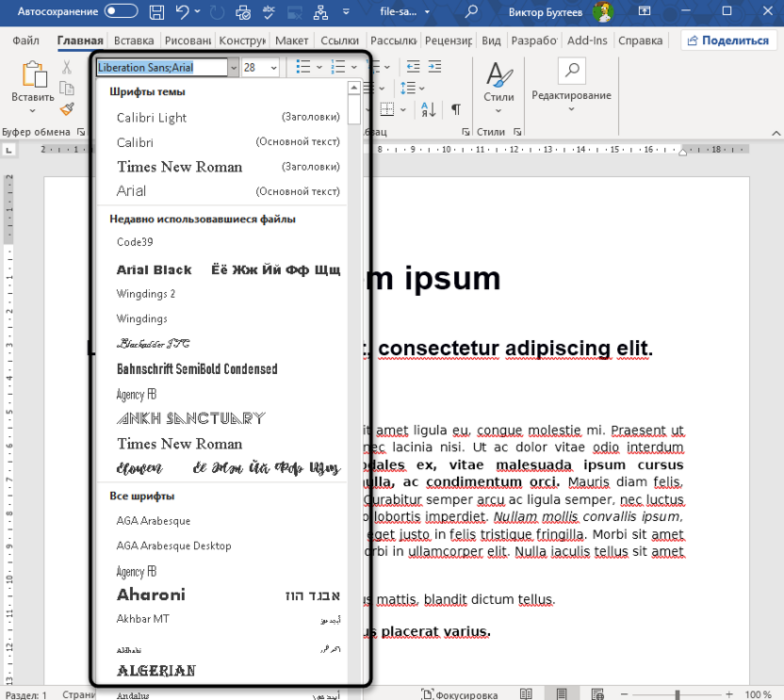Screen dimensions: 784x700
Task: Click the org chart icon in quick access
Action: [x=320, y=12]
